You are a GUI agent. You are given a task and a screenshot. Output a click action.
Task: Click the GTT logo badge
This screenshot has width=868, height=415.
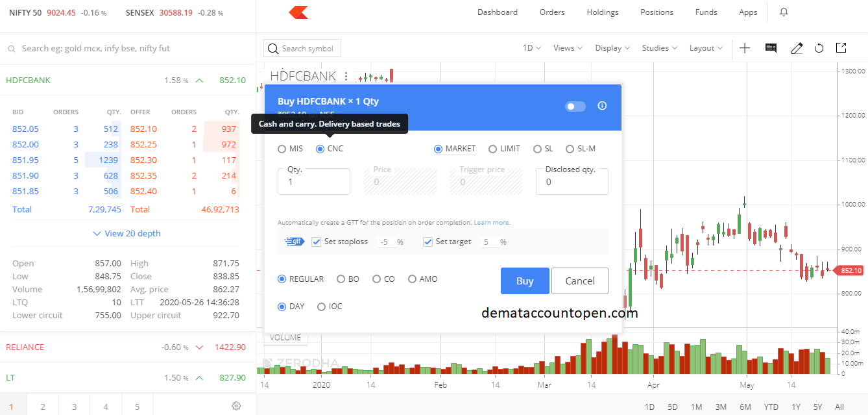coord(295,242)
